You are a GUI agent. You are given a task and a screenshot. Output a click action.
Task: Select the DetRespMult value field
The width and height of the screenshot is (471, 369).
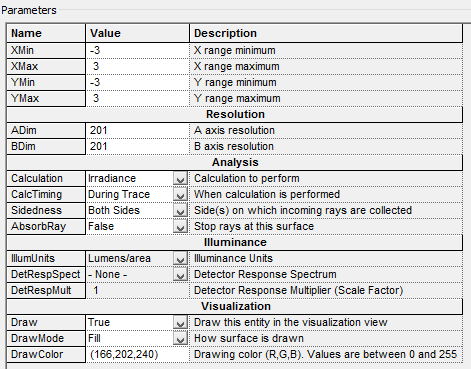[137, 290]
